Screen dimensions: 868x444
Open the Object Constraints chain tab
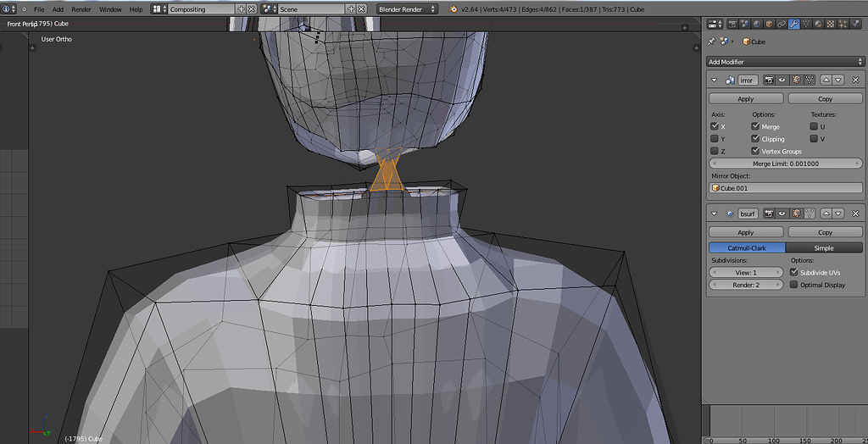[x=782, y=24]
